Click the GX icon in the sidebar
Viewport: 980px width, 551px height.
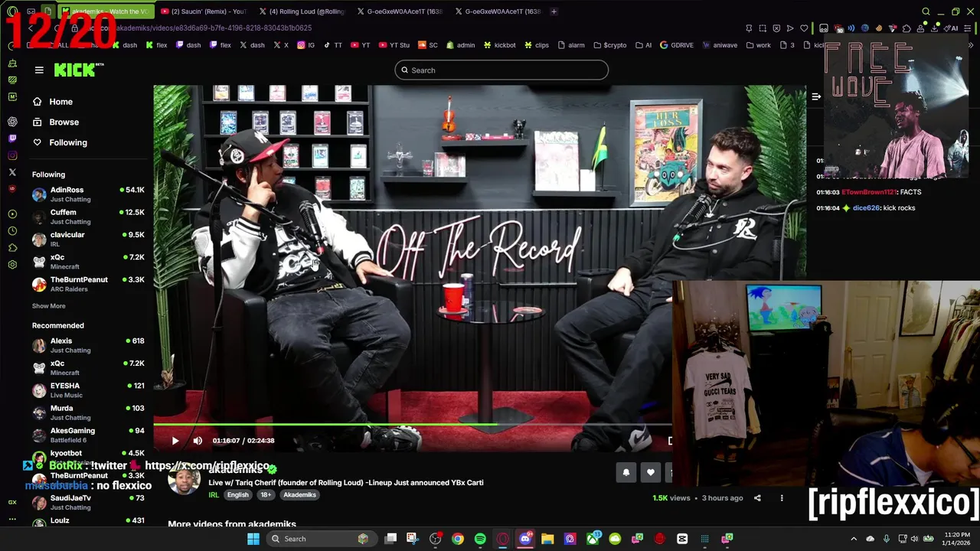point(12,502)
